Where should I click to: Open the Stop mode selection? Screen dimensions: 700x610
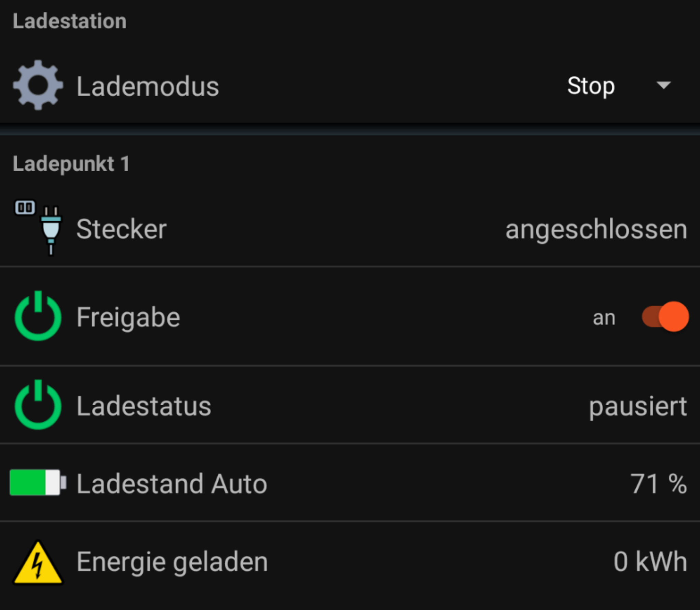pos(591,85)
